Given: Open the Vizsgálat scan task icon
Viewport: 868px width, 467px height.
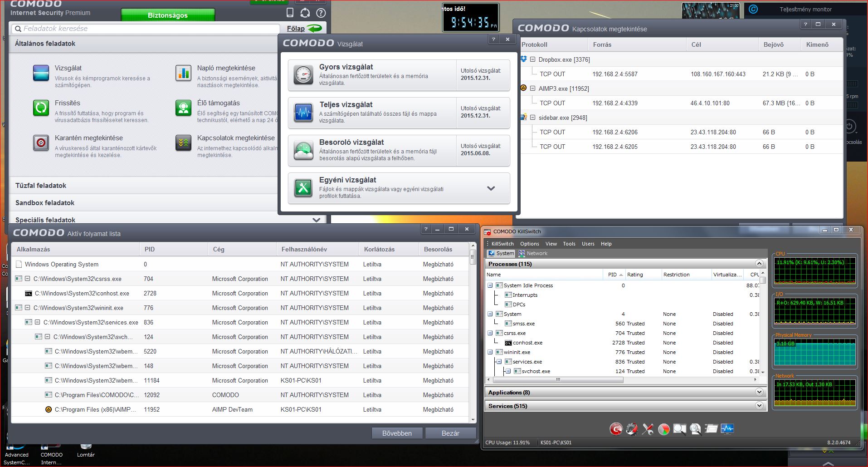Looking at the screenshot, I should [41, 73].
